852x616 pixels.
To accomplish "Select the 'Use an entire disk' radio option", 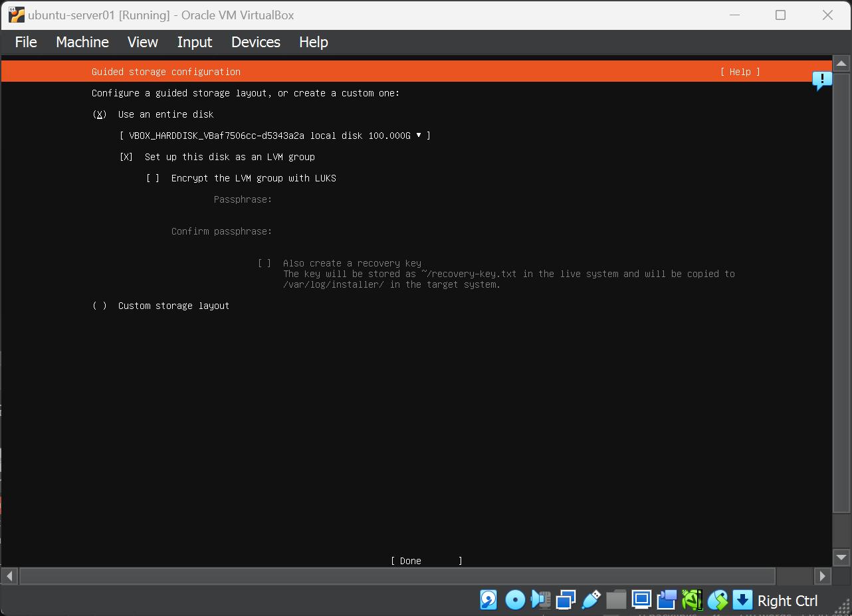I will click(100, 114).
